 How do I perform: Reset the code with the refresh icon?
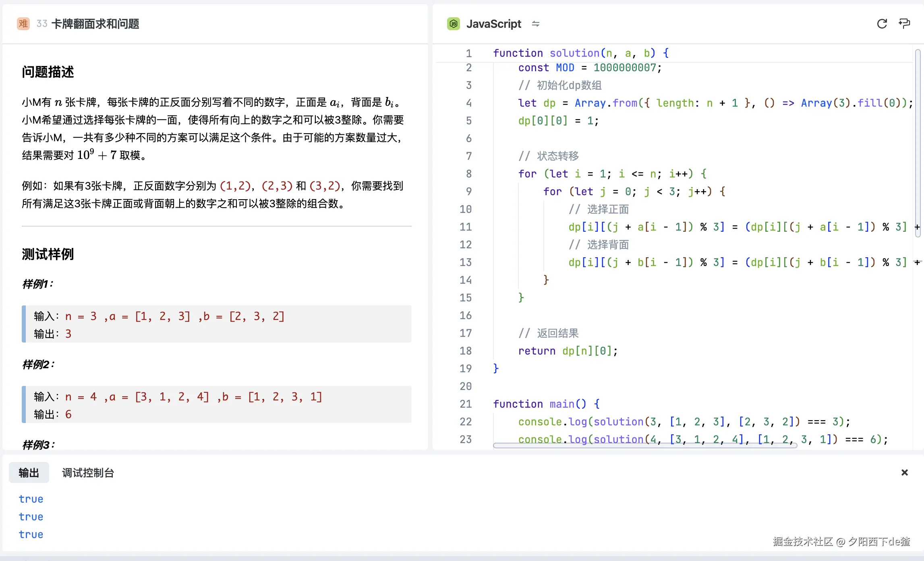pyautogui.click(x=882, y=24)
